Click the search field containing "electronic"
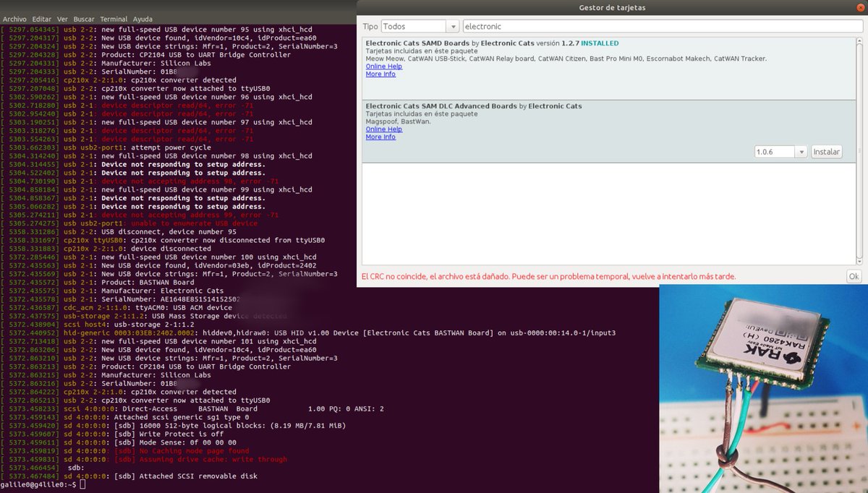 662,26
